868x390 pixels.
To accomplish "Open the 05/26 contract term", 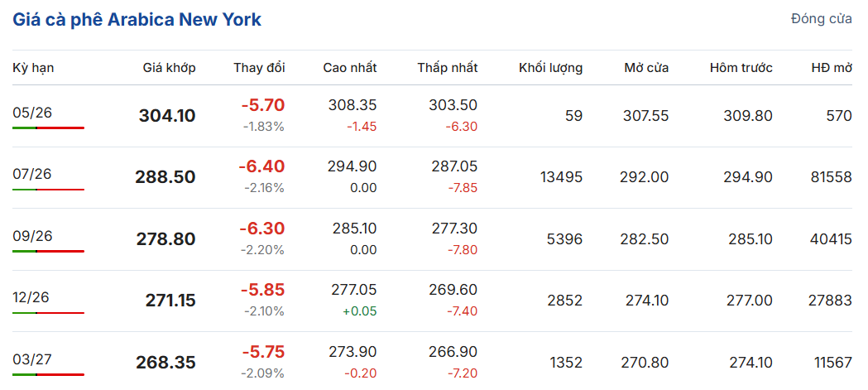I will click(x=32, y=113).
